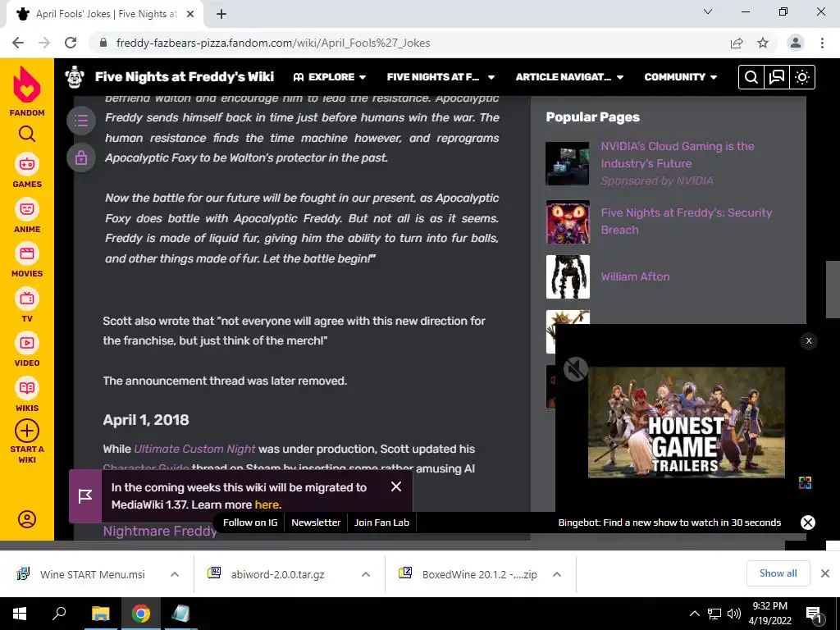Open the Video section icon

[27, 343]
